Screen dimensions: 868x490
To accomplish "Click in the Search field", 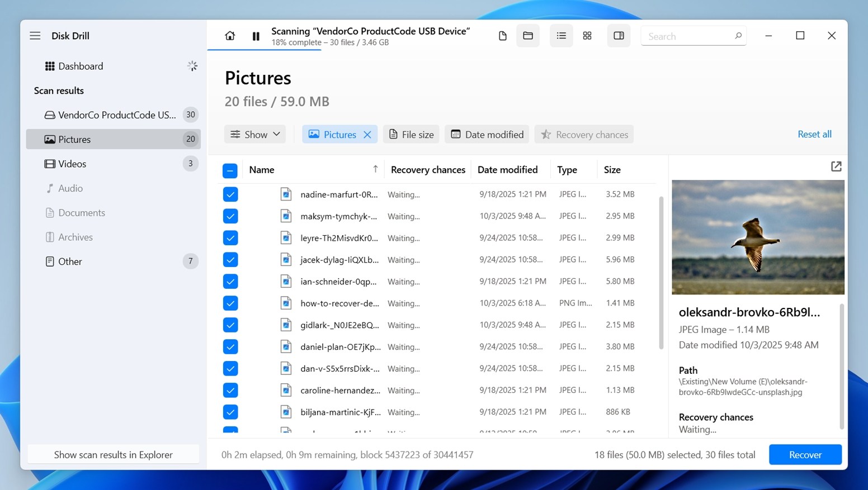I will click(688, 36).
